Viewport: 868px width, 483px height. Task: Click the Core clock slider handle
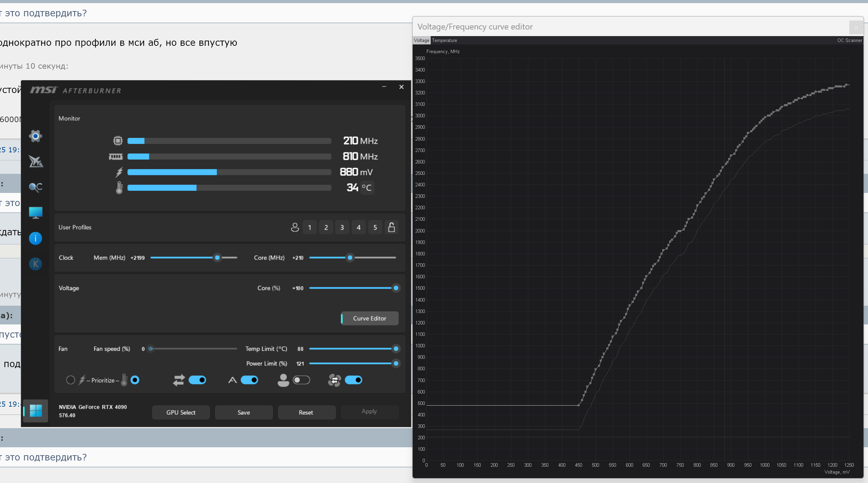point(350,257)
